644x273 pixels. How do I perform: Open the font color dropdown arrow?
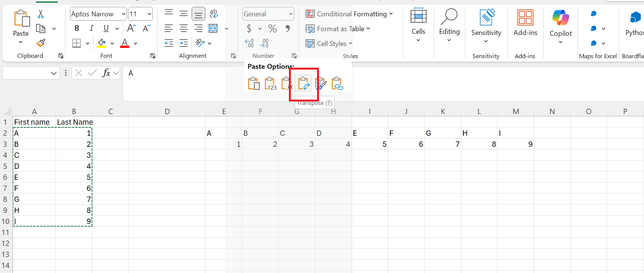[135, 44]
